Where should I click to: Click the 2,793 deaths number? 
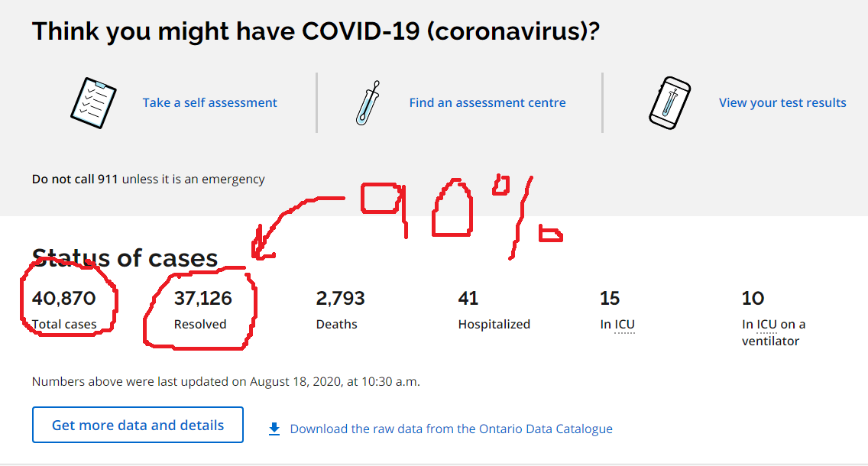pos(341,298)
